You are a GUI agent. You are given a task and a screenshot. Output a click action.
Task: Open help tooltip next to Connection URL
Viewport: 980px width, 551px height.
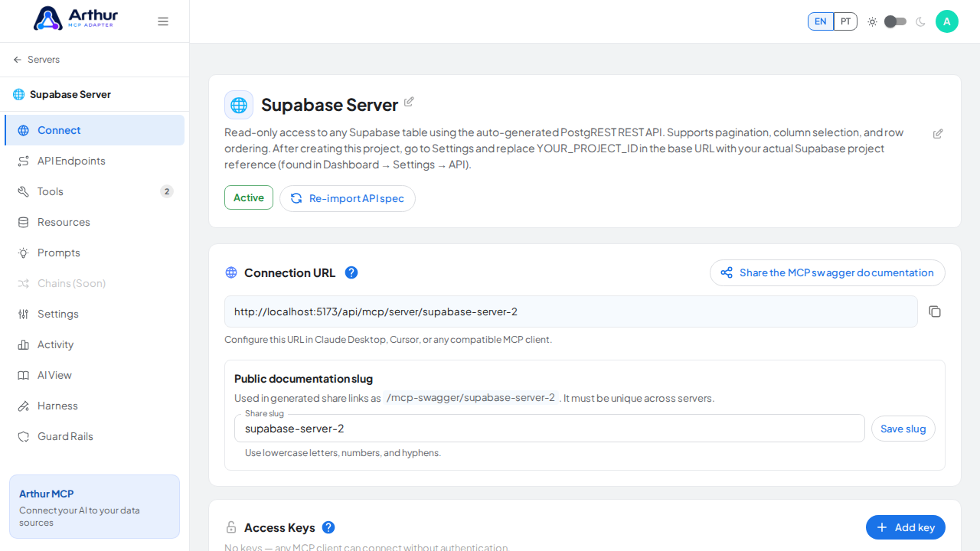coord(351,272)
